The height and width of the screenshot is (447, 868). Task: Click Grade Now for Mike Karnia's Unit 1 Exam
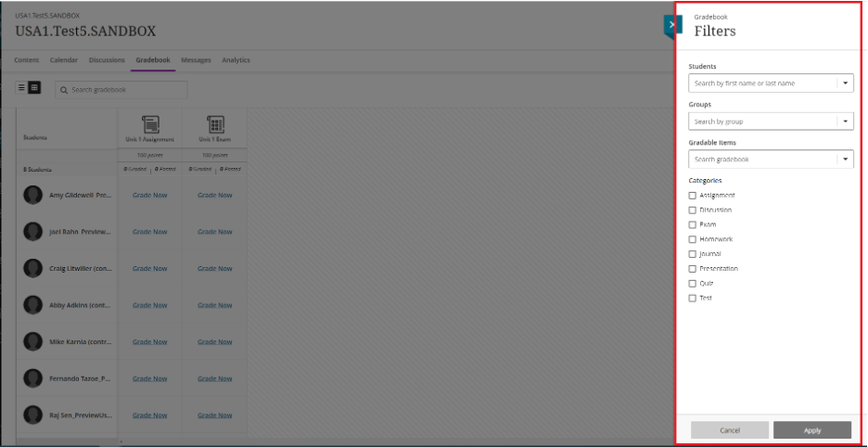point(215,342)
